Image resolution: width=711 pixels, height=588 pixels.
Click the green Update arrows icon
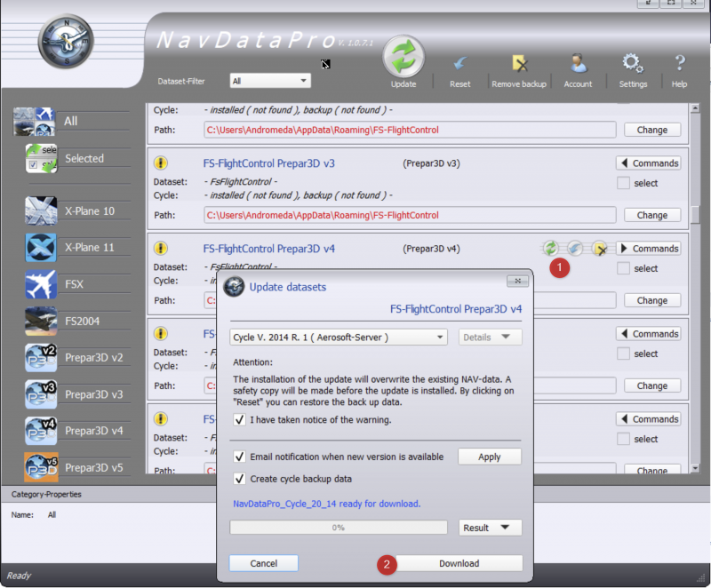coord(403,57)
